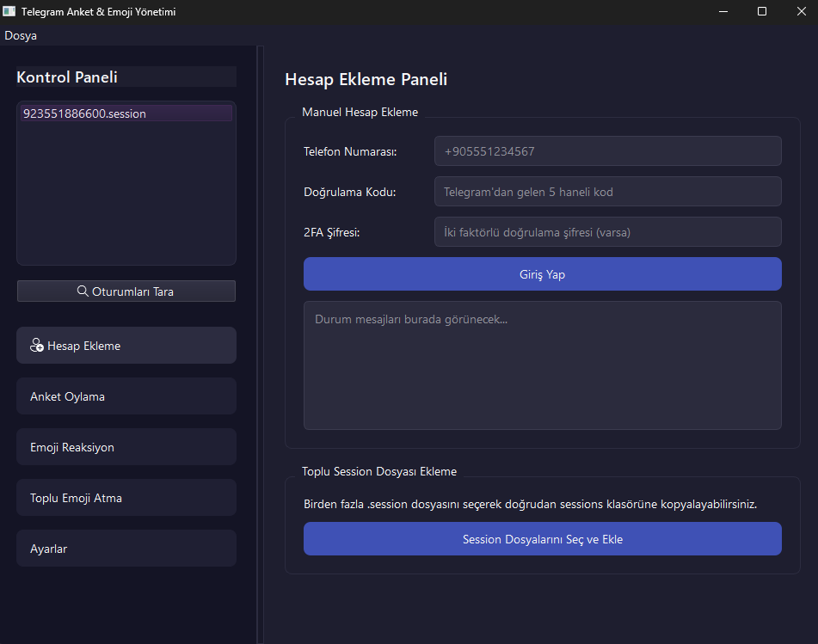Click the vertical splitter between the panels
Image resolution: width=818 pixels, height=644 pixels.
(260, 344)
